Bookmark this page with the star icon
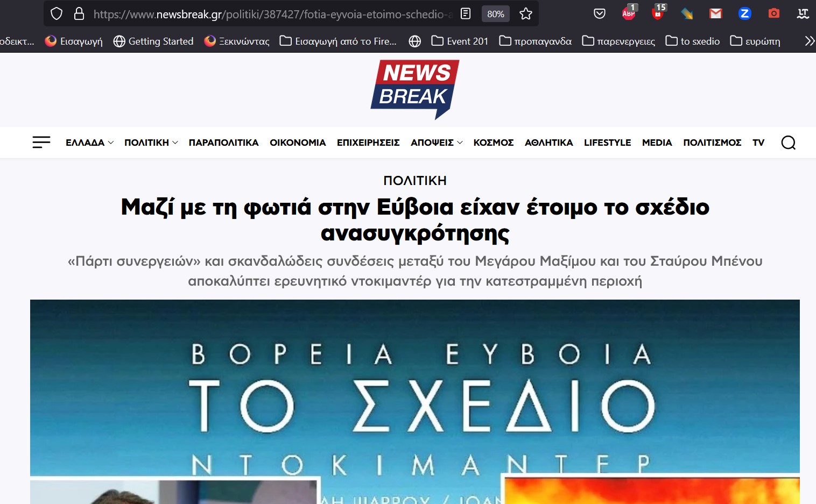 click(526, 14)
